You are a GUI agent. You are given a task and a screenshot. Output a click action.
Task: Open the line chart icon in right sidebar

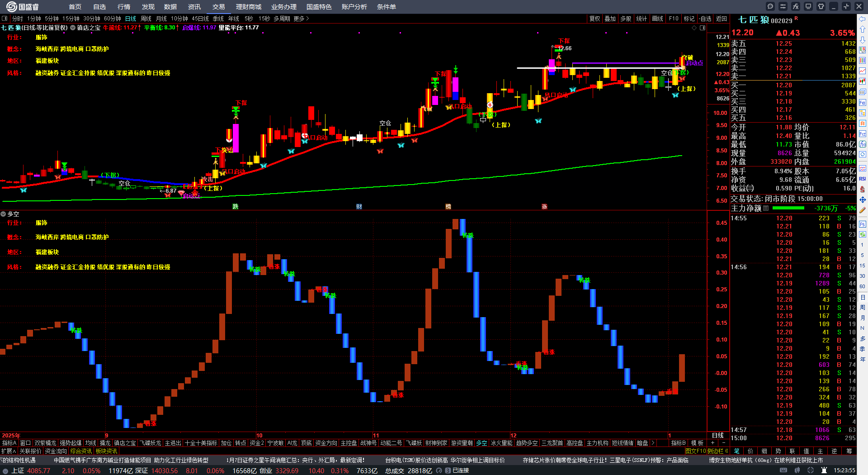tap(863, 71)
